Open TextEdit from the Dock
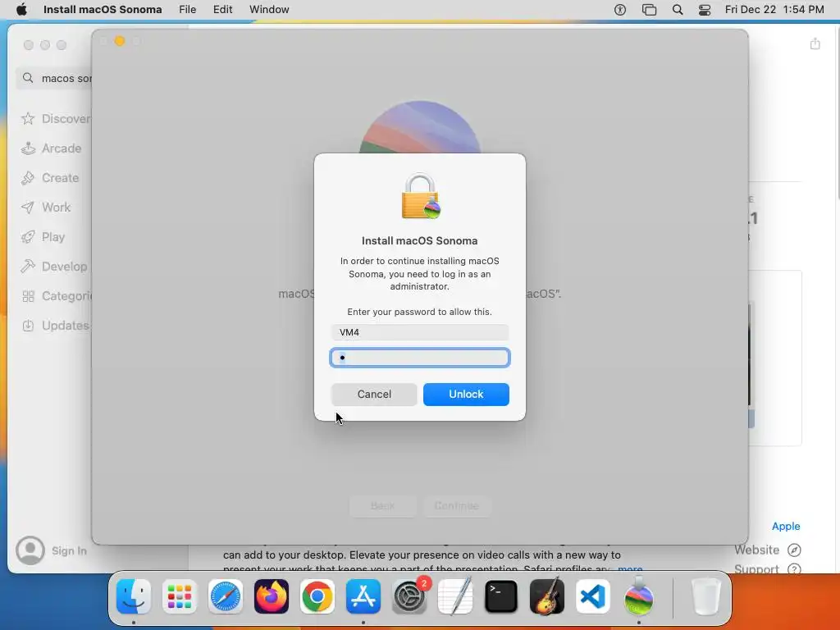The height and width of the screenshot is (630, 840). [455, 596]
